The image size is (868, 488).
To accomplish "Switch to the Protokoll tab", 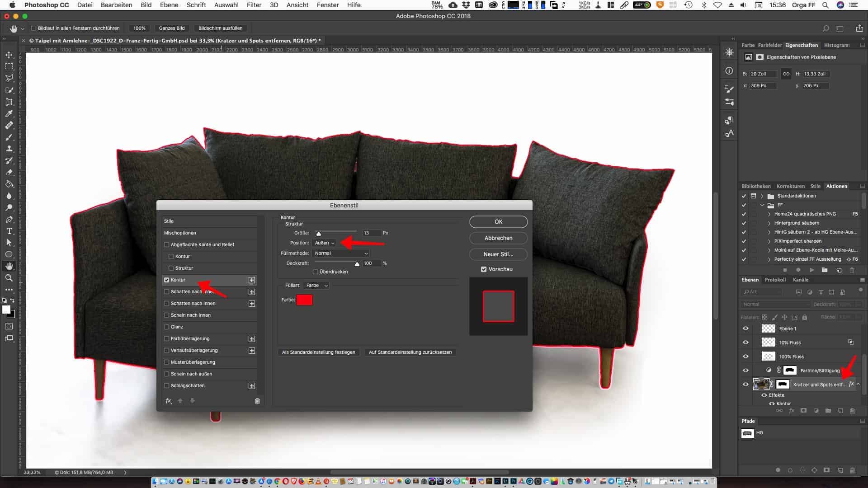I will coord(775,280).
